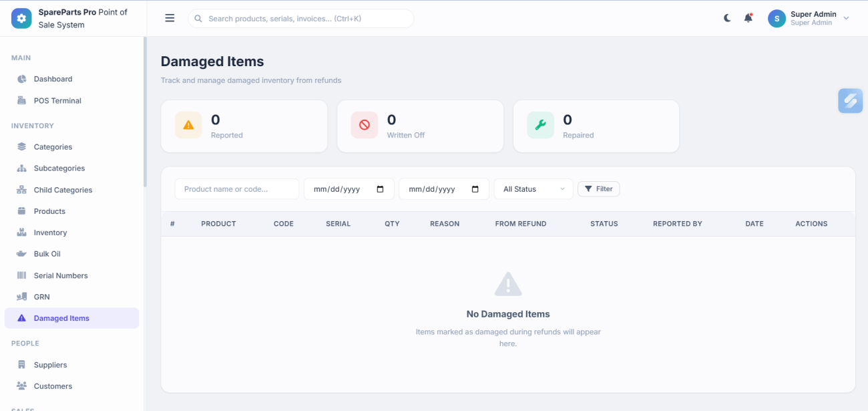This screenshot has height=411, width=868.
Task: Click the SpareParts Pro gear logo icon
Action: 21,19
